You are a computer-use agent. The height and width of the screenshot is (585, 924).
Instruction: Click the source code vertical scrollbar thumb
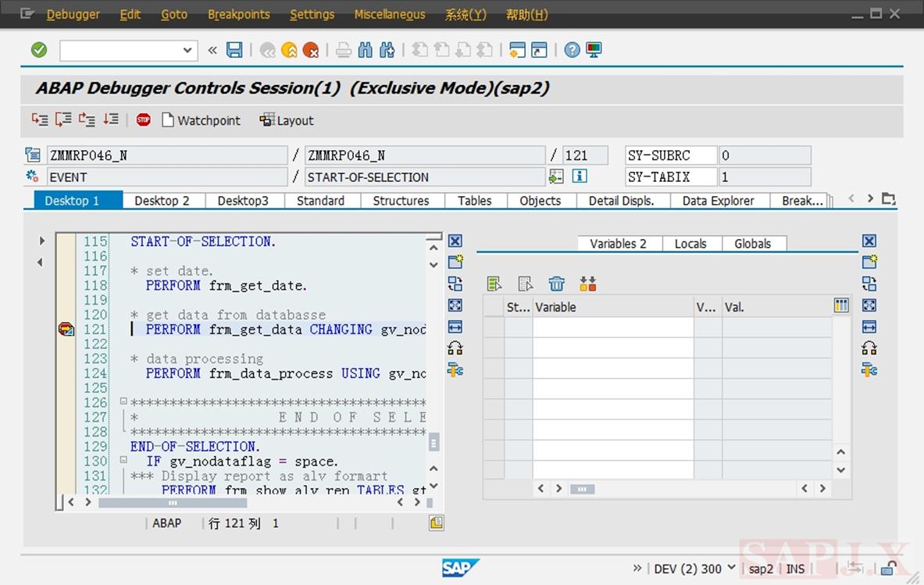coord(433,442)
